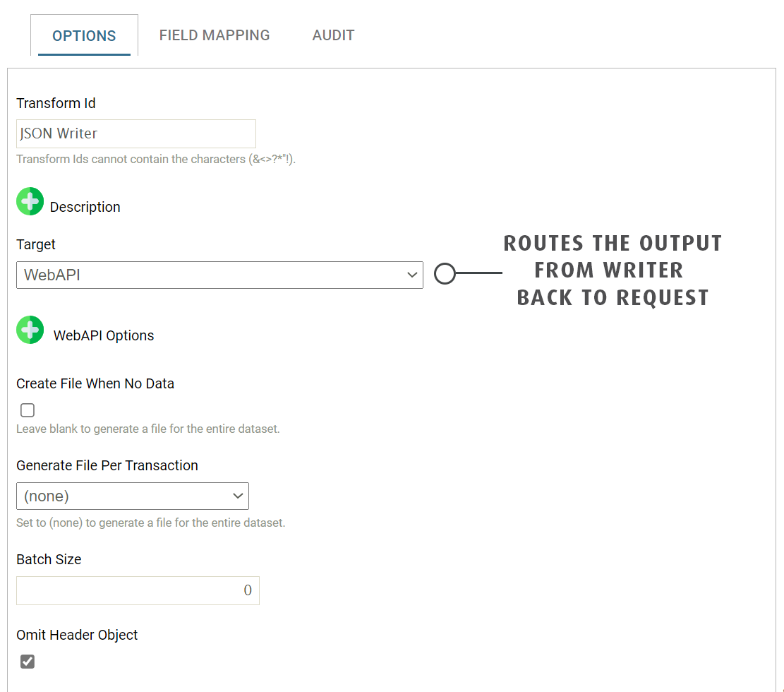The width and height of the screenshot is (784, 692).
Task: Click the Create File When No Data label
Action: point(95,383)
